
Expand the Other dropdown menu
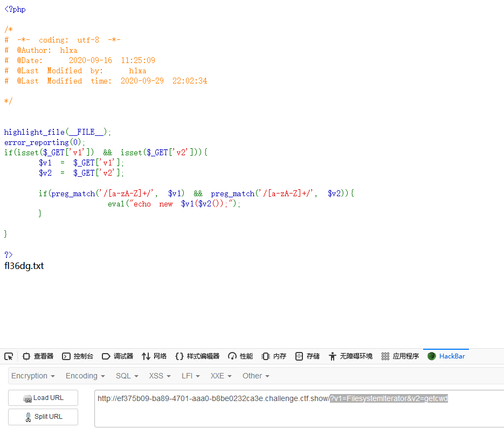256,376
